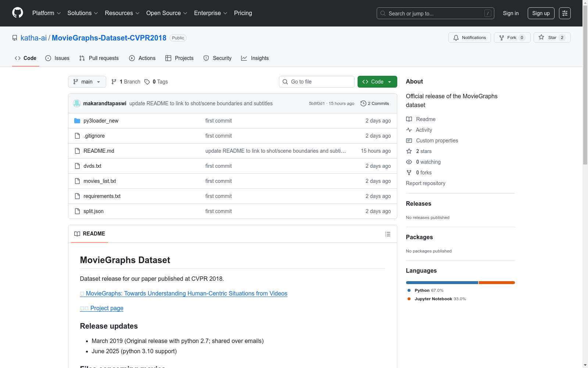Open the split.json file name
This screenshot has height=368, width=588.
click(x=94, y=211)
